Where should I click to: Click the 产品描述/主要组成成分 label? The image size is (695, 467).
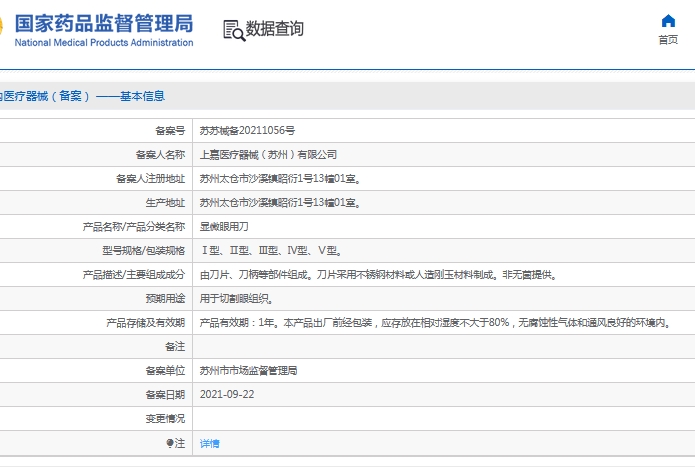134,275
